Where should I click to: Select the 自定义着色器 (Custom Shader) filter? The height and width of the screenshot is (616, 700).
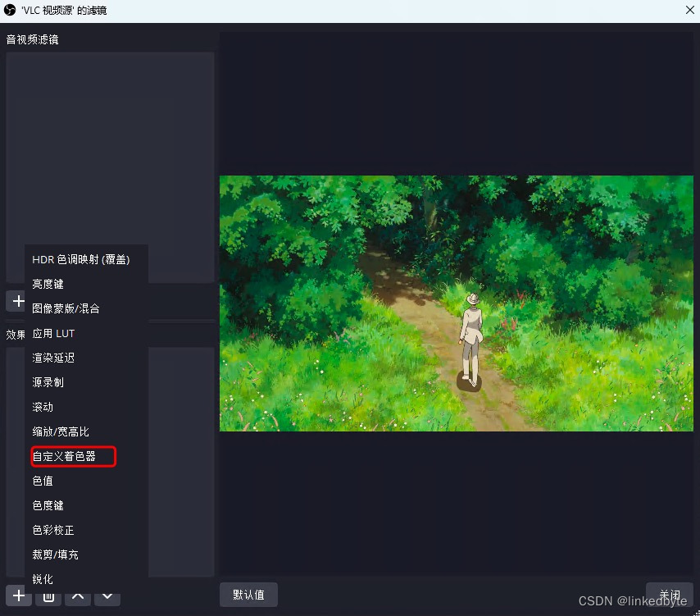point(62,456)
